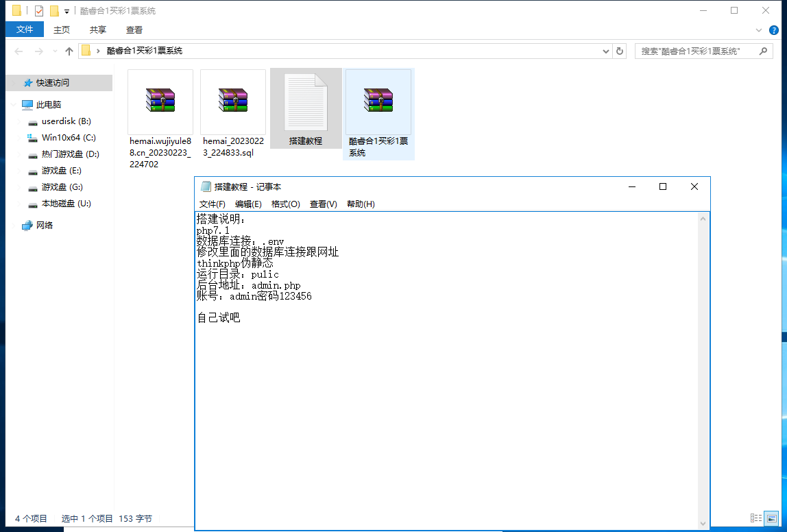This screenshot has height=532, width=787.
Task: Open the 格式(O) menu in Notepad
Action: pos(285,204)
